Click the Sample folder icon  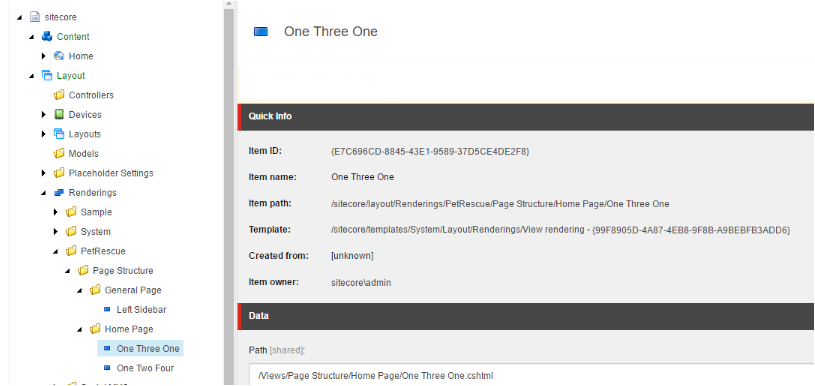[x=71, y=212]
